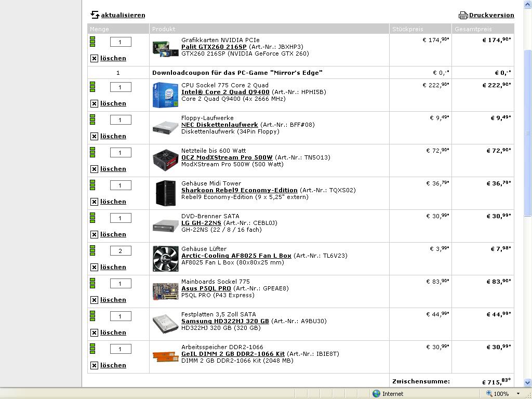Click green availability indicator for Intel Q9400
The image size is (532, 399).
(92, 87)
